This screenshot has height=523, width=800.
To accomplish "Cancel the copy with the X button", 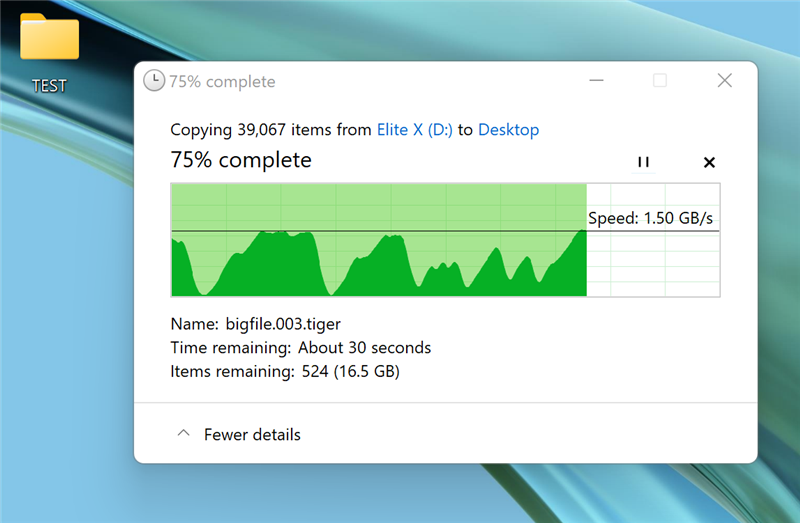I will pos(709,162).
